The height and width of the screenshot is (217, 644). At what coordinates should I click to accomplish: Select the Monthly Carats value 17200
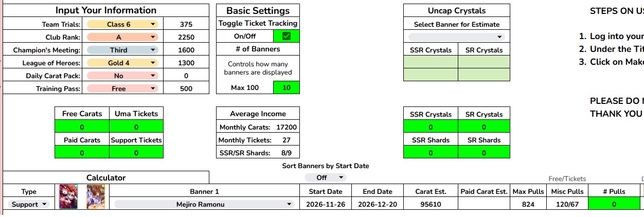pyautogui.click(x=287, y=127)
